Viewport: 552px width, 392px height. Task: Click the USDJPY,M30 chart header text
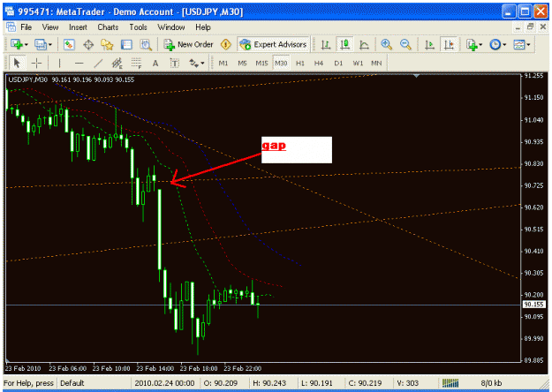[27, 79]
